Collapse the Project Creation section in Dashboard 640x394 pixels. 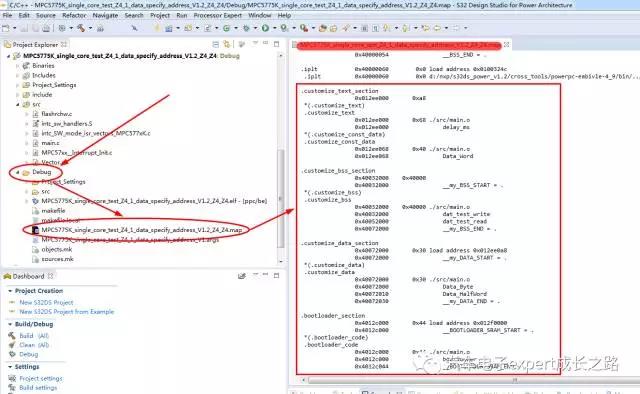click(x=10, y=291)
